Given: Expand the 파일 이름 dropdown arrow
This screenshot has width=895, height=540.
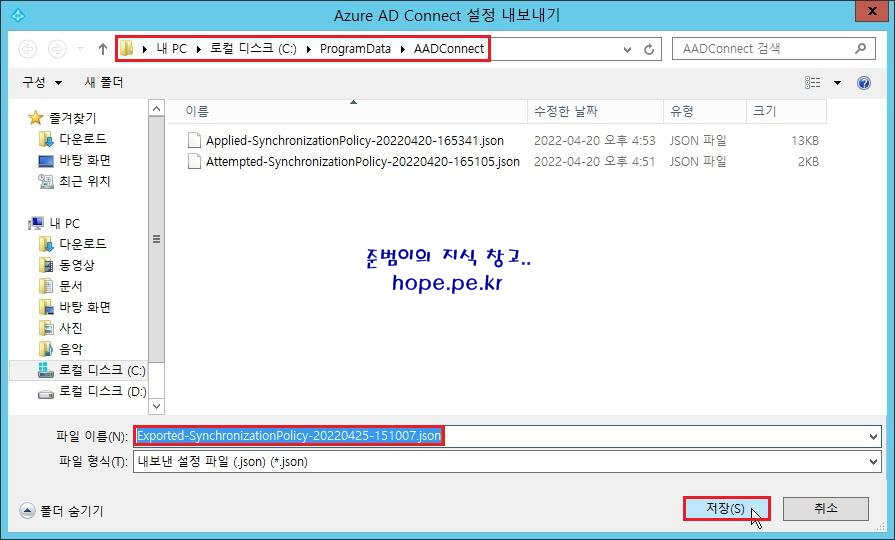Looking at the screenshot, I should [x=873, y=437].
